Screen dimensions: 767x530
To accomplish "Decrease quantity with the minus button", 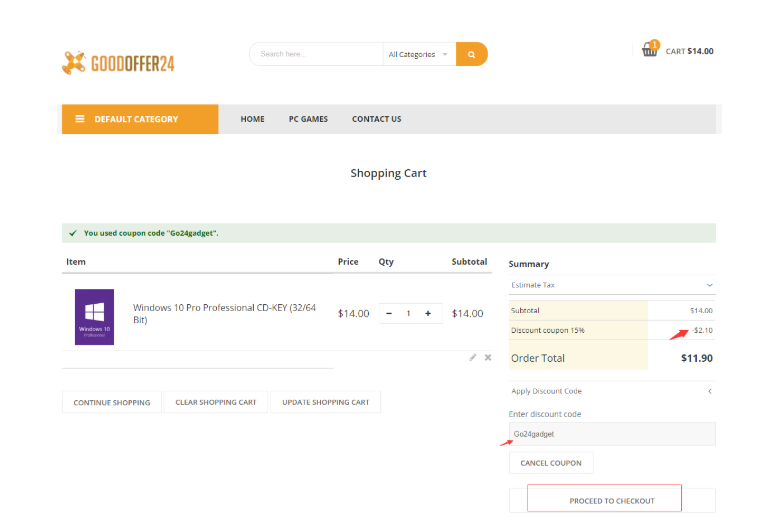I will 389,313.
